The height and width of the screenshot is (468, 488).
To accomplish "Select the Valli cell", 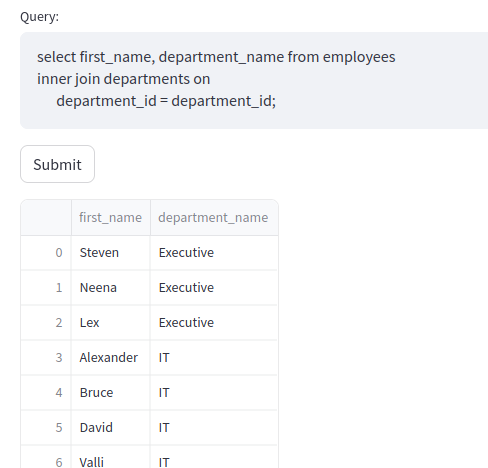I will click(111, 457).
